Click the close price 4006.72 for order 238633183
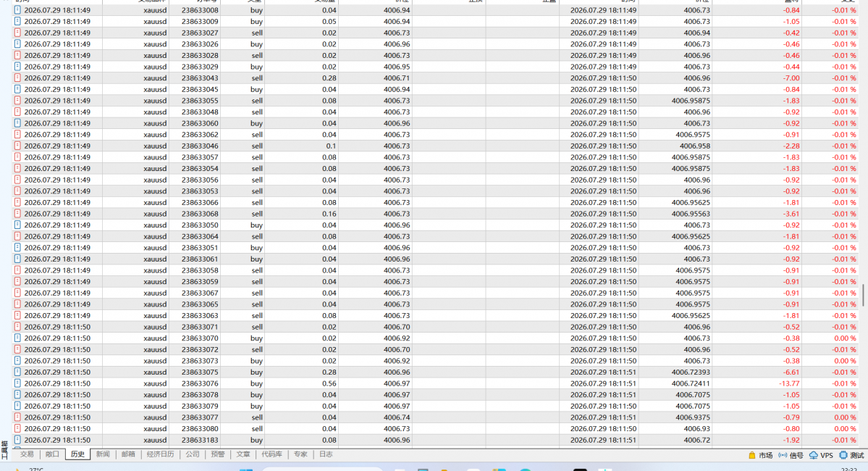This screenshot has height=471, width=868. pos(697,440)
